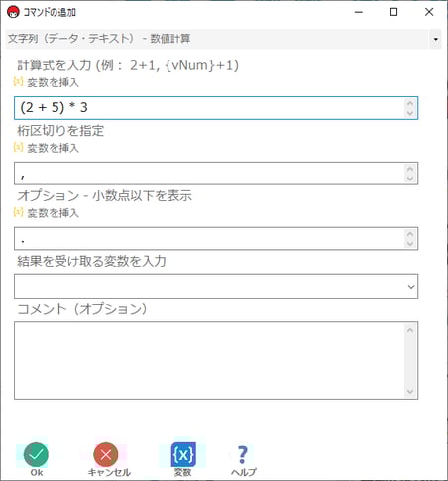Click the comment box scrollbar down arrow
The height and width of the screenshot is (481, 448).
click(x=410, y=392)
